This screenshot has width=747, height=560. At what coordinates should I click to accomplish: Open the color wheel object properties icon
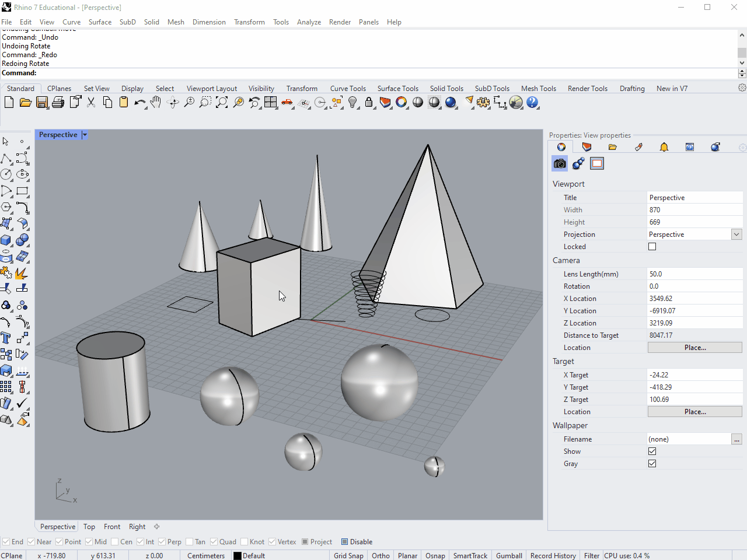point(402,103)
